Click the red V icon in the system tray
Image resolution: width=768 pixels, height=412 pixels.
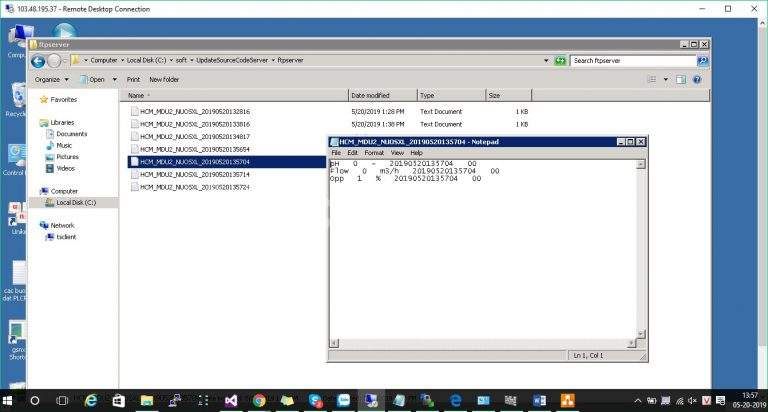(706, 401)
